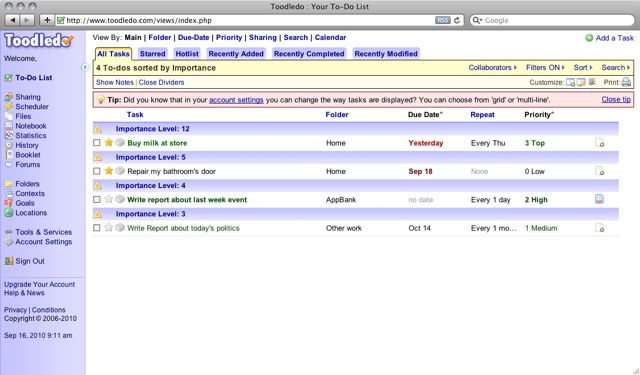Click the third Customize lines icon
This screenshot has width=640, height=375.
pos(592,82)
